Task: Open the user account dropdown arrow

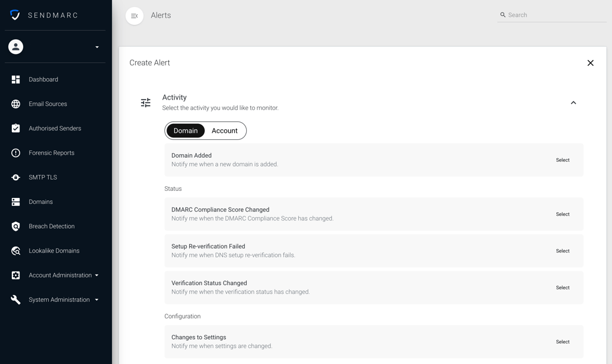Action: tap(97, 47)
